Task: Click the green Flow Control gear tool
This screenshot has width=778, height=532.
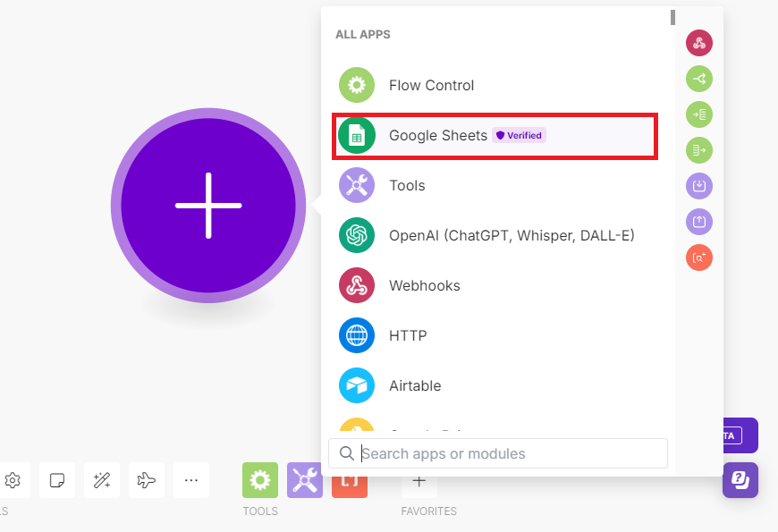Action: tap(260, 480)
